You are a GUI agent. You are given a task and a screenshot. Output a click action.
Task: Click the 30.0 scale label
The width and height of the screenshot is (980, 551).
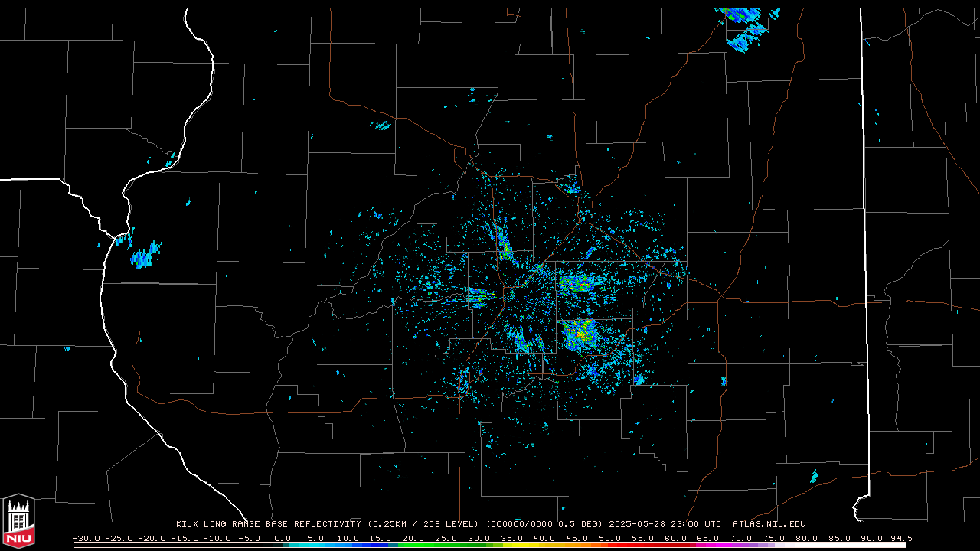(x=479, y=539)
